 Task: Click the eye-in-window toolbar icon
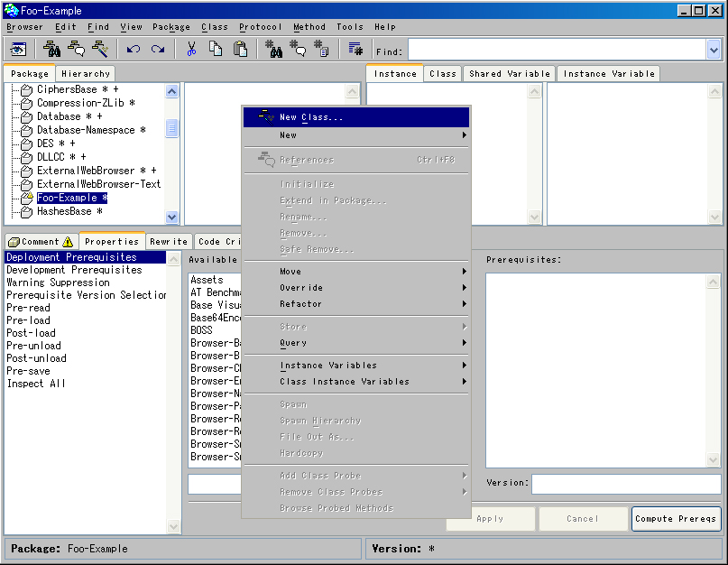19,49
